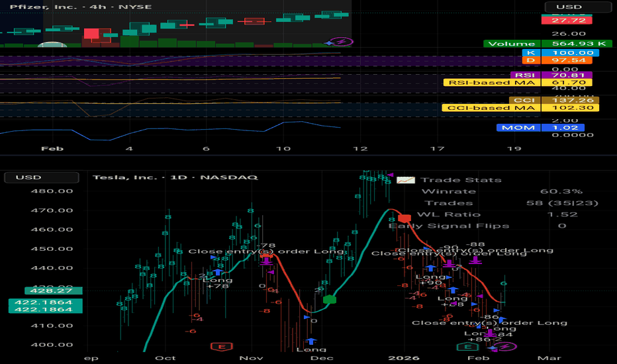Viewport: 617px width, 364px height.
Task: Click Dec on the Tesla time axis
Action: tap(322, 358)
